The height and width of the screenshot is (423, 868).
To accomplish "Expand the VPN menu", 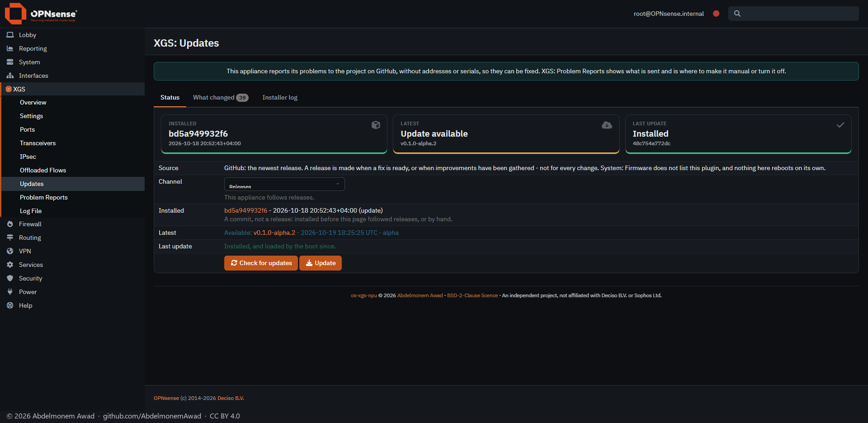I will click(72, 251).
